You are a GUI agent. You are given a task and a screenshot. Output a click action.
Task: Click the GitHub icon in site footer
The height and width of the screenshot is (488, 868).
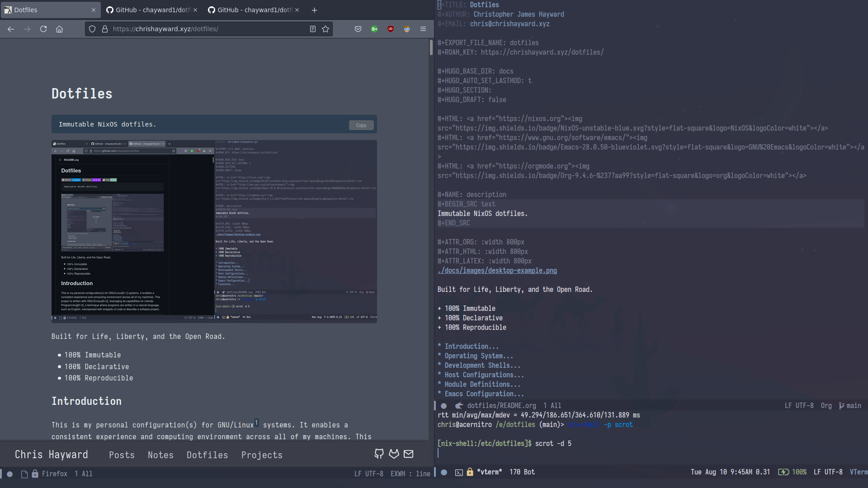[x=380, y=454]
